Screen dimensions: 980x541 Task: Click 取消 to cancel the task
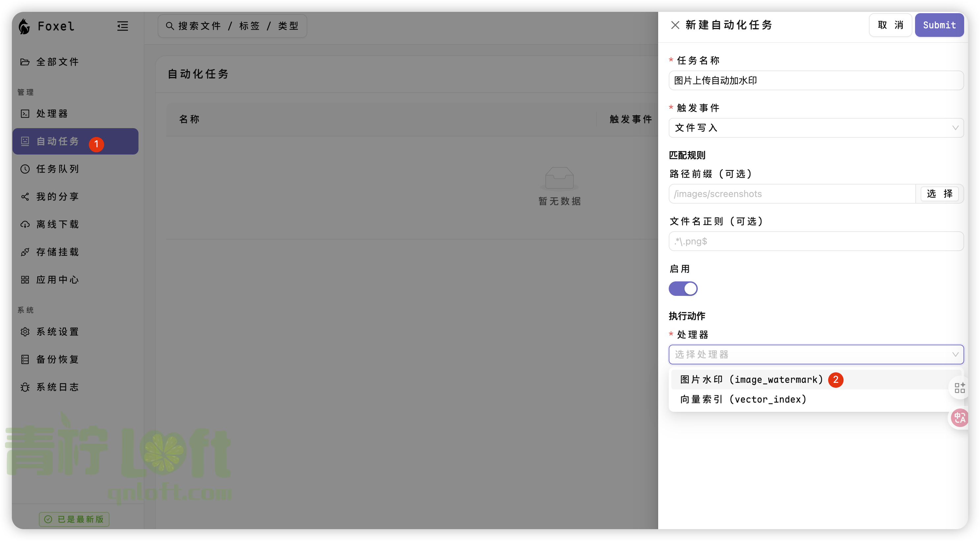[890, 25]
